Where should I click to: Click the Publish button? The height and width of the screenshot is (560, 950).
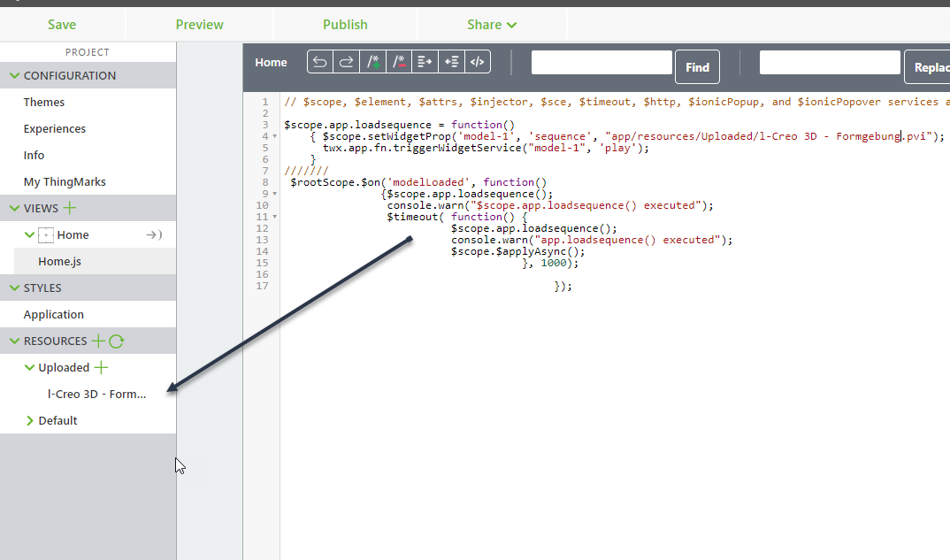pos(345,24)
